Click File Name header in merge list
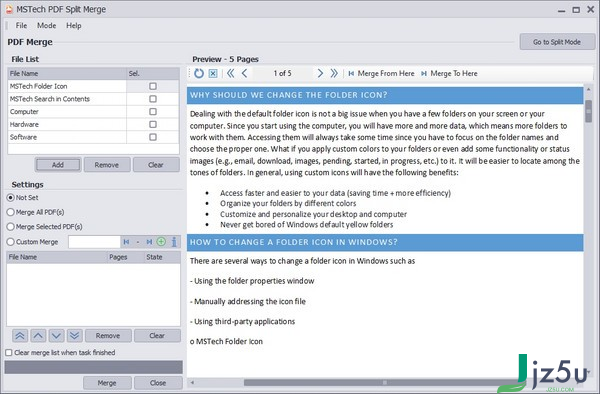Viewport: 600px width, 394px height. [57, 257]
